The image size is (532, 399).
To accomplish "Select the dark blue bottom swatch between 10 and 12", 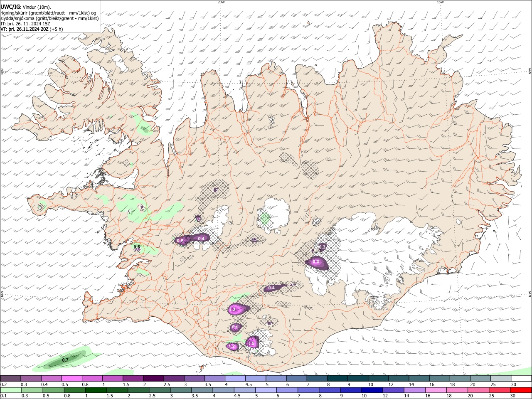I will tap(371, 390).
